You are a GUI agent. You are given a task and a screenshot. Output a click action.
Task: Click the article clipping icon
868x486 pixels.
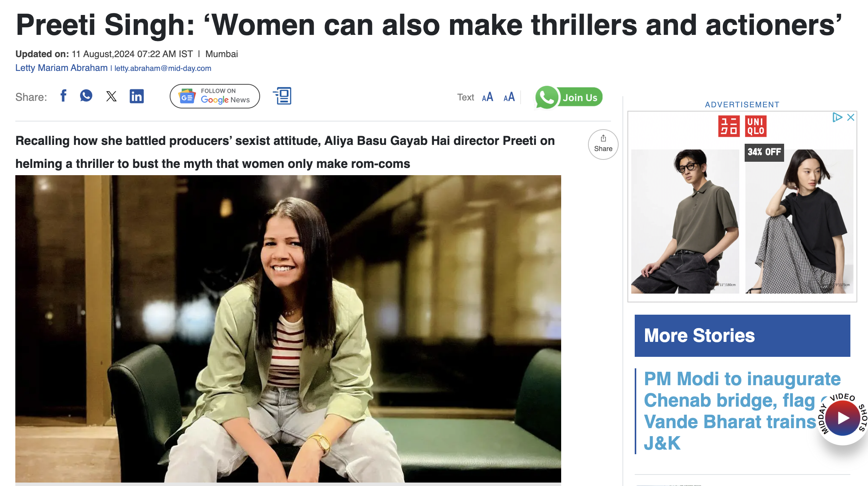283,97
